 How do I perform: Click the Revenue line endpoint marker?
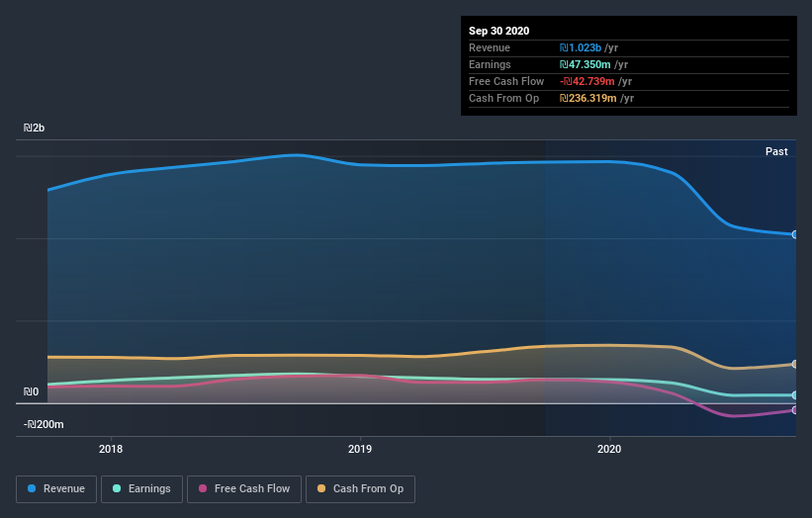pyautogui.click(x=795, y=234)
